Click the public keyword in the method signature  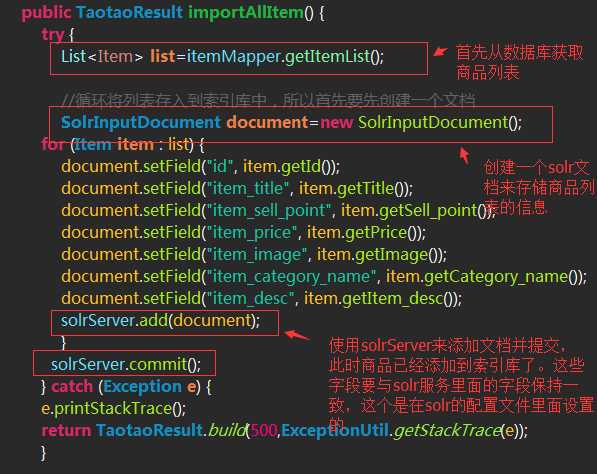click(x=46, y=13)
